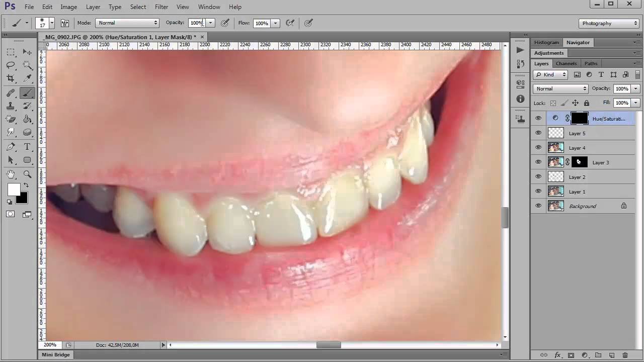Select Layer 5 in Layers panel
Image resolution: width=644 pixels, height=362 pixels.
577,133
